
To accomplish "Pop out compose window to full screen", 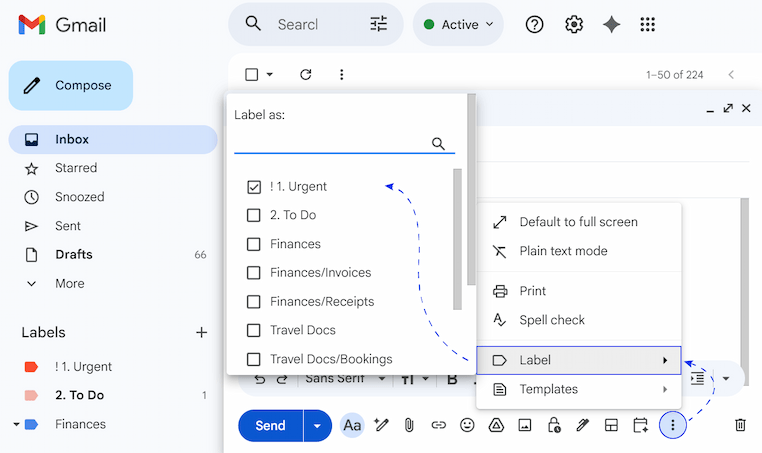I will (x=728, y=108).
